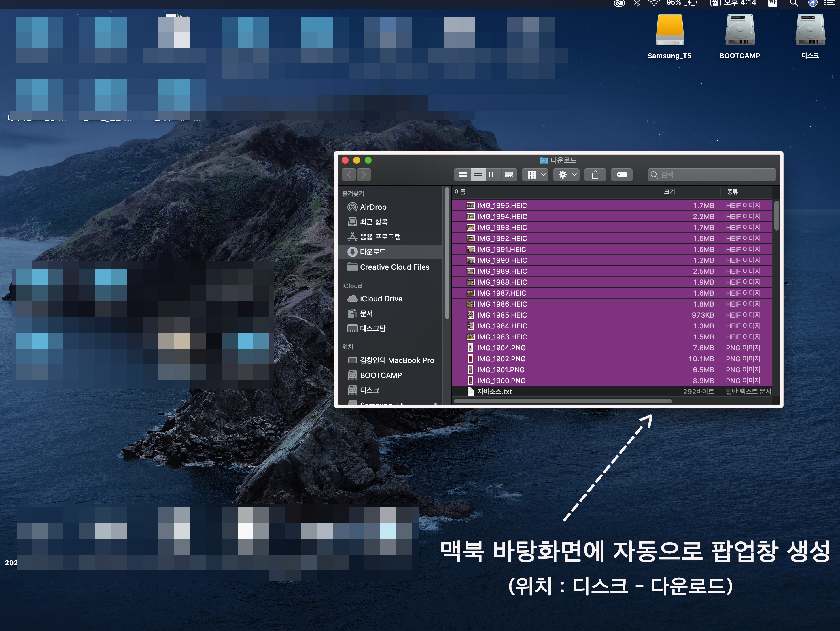This screenshot has height=631, width=840.
Task: Open Spotlight search in menu bar
Action: click(x=794, y=3)
